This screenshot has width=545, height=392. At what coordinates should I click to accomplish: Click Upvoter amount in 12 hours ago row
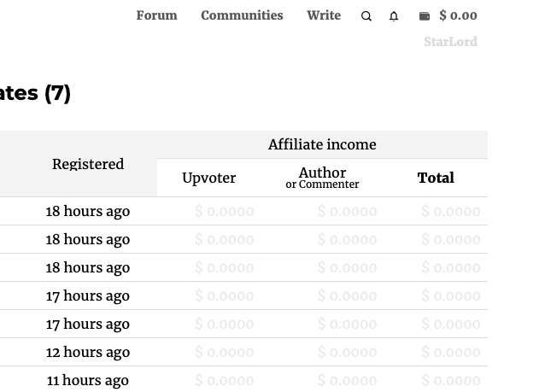coord(224,352)
